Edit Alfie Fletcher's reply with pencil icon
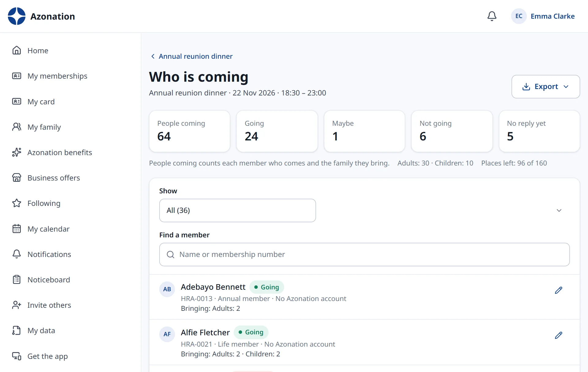Viewport: 588px width, 372px height. click(559, 335)
